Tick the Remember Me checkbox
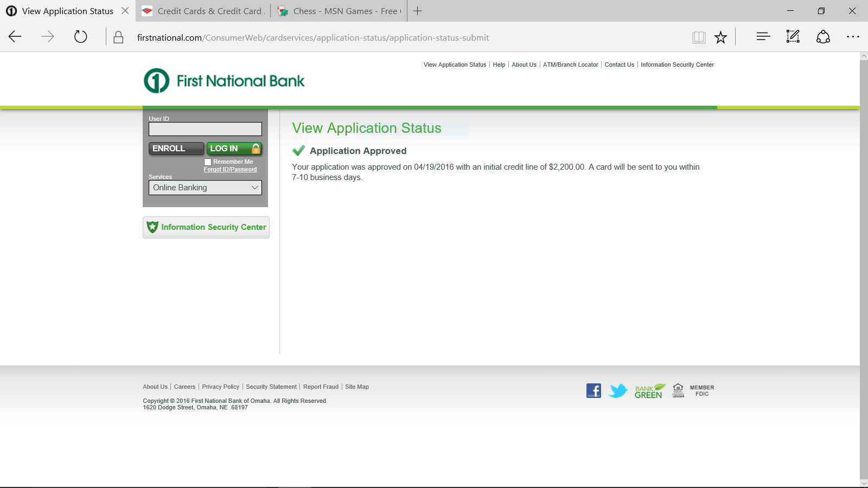This screenshot has height=488, width=868. pos(208,162)
